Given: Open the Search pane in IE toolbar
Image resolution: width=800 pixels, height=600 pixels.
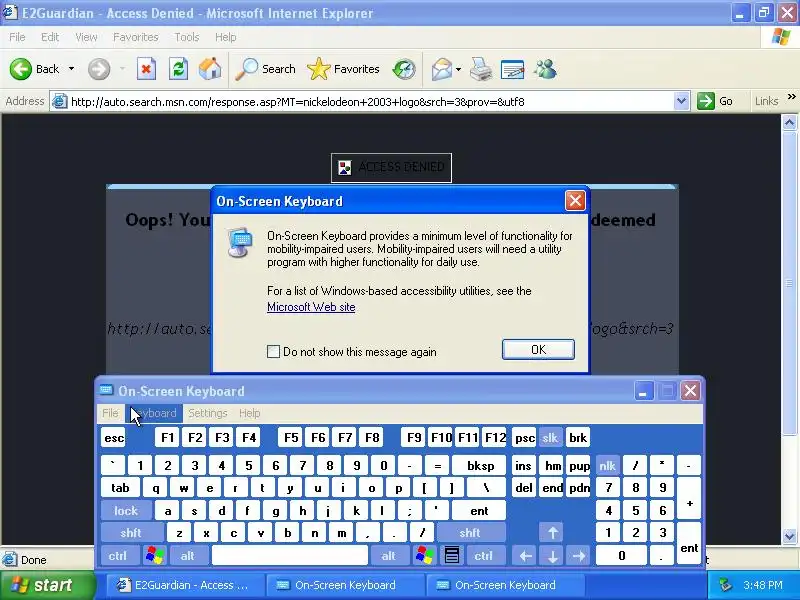Looking at the screenshot, I should tap(265, 69).
